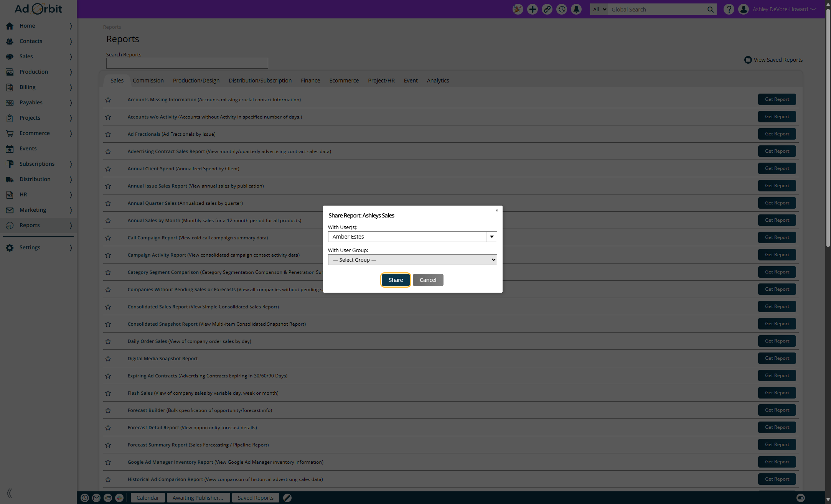Switch to the Finance reports tab
The image size is (831, 504).
point(310,81)
